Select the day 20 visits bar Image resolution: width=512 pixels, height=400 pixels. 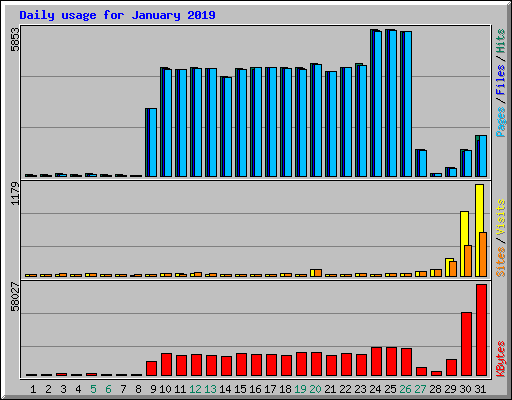click(313, 273)
